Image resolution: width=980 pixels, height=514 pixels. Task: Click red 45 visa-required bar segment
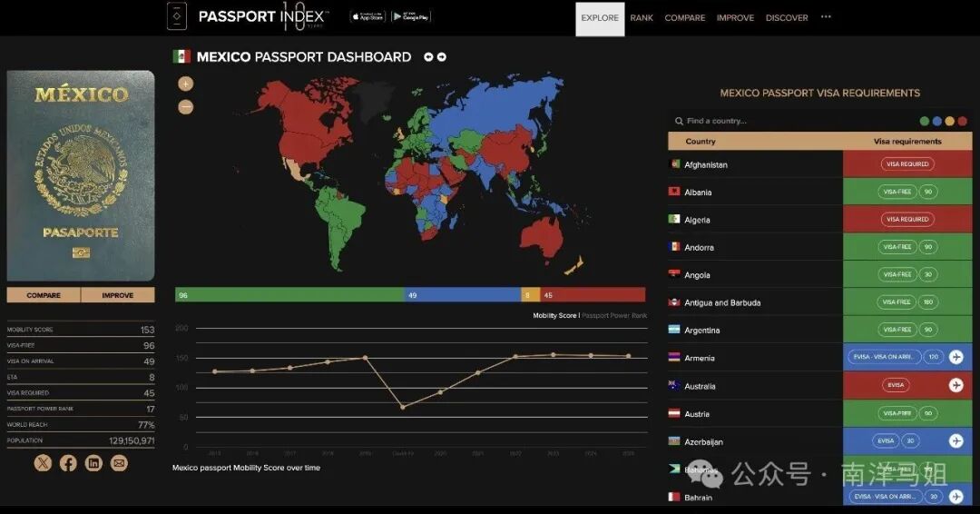click(x=593, y=295)
